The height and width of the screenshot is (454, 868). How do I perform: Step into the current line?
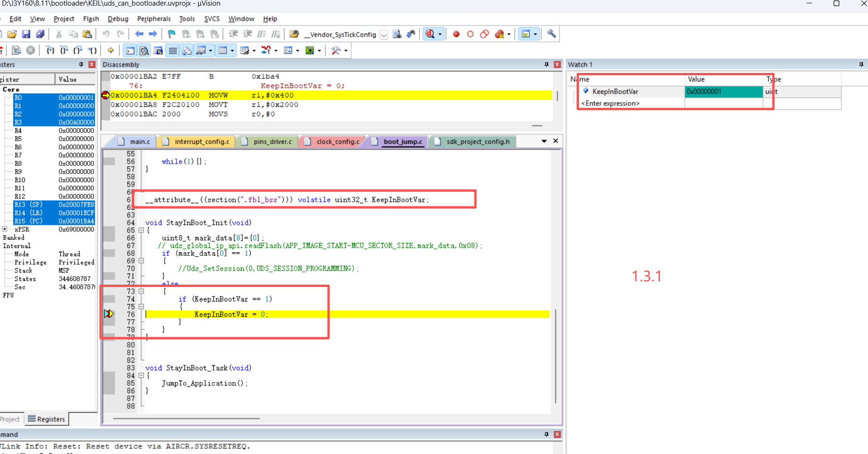pos(50,50)
